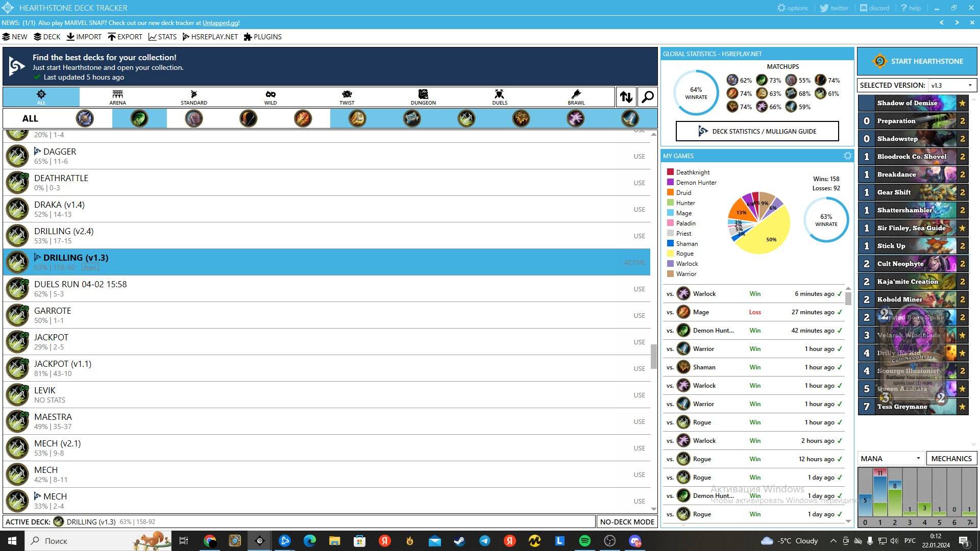
Task: Click USE on the JACKPOT (v1.1) deck
Action: [x=639, y=368]
